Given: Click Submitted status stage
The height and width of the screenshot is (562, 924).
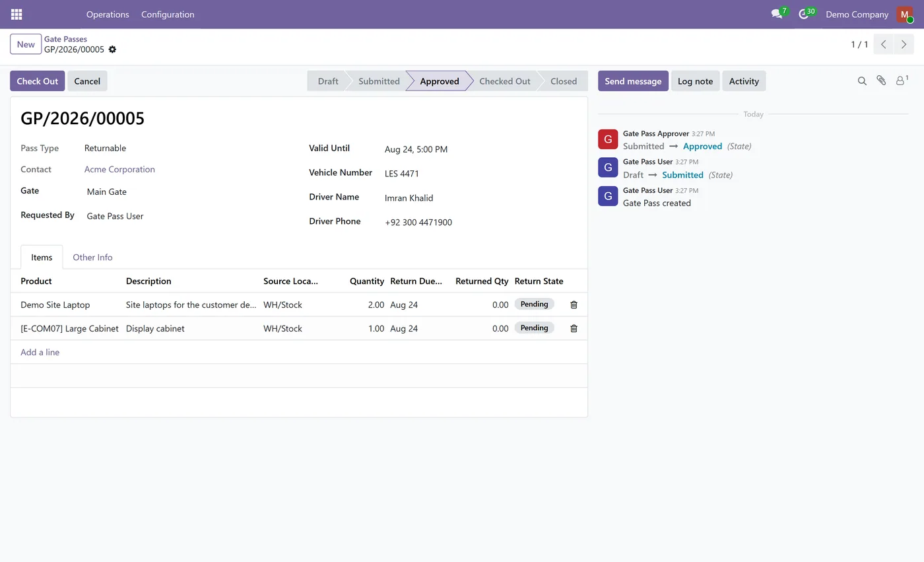Looking at the screenshot, I should [379, 81].
